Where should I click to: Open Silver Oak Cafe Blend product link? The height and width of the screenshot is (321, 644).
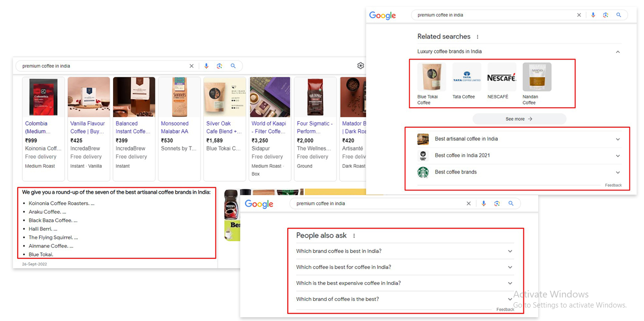(224, 127)
